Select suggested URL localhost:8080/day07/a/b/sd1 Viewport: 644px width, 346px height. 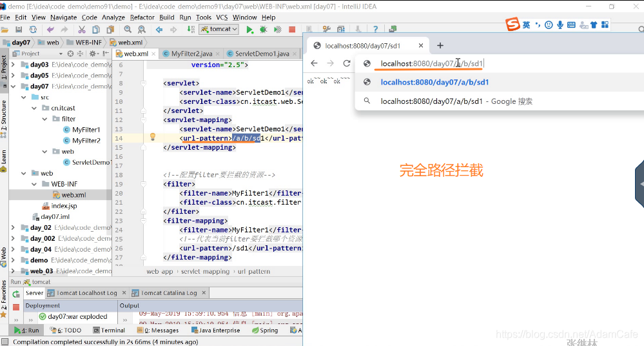(499, 82)
